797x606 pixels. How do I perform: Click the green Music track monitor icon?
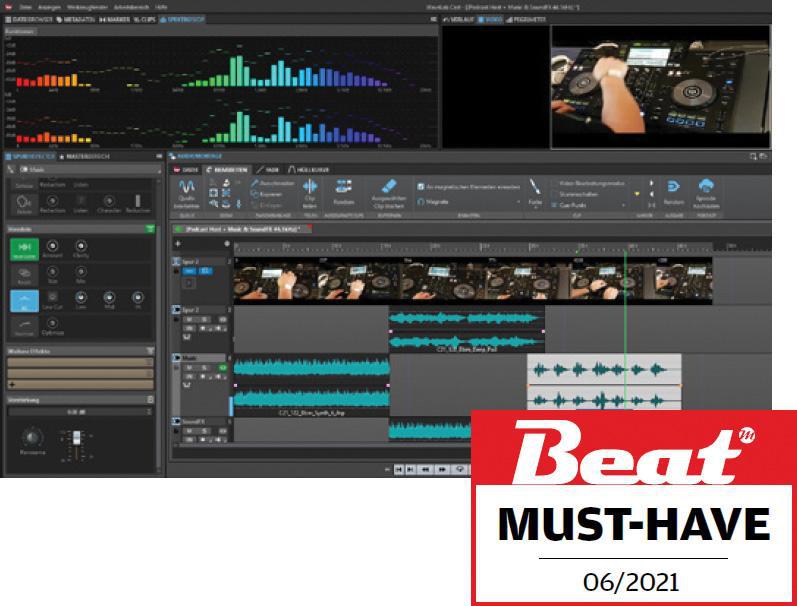[x=222, y=368]
